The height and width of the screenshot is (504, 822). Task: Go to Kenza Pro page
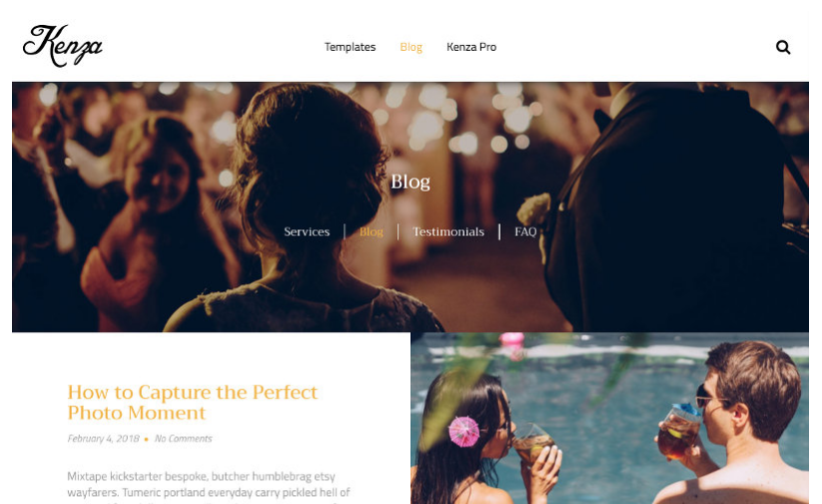click(x=471, y=47)
